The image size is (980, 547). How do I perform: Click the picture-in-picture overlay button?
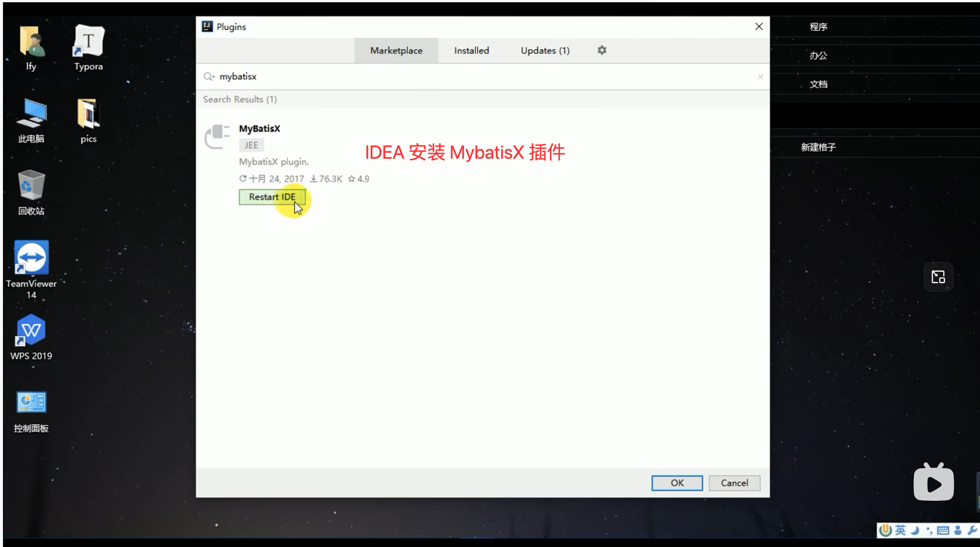[938, 277]
